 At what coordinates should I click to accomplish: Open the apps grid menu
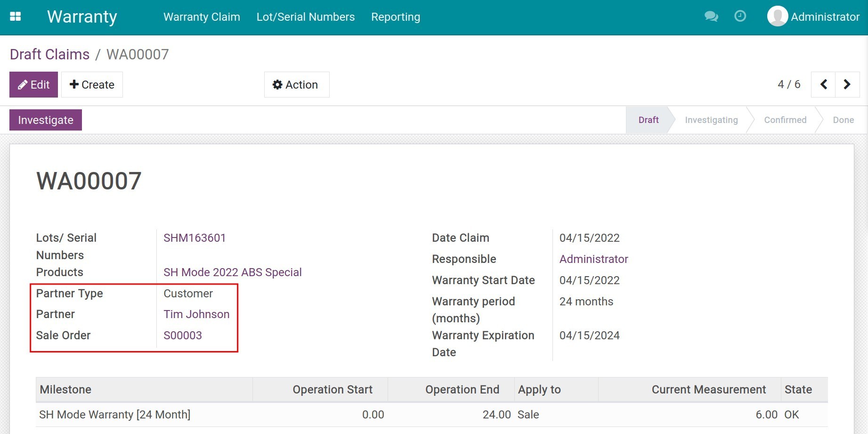[x=15, y=16]
